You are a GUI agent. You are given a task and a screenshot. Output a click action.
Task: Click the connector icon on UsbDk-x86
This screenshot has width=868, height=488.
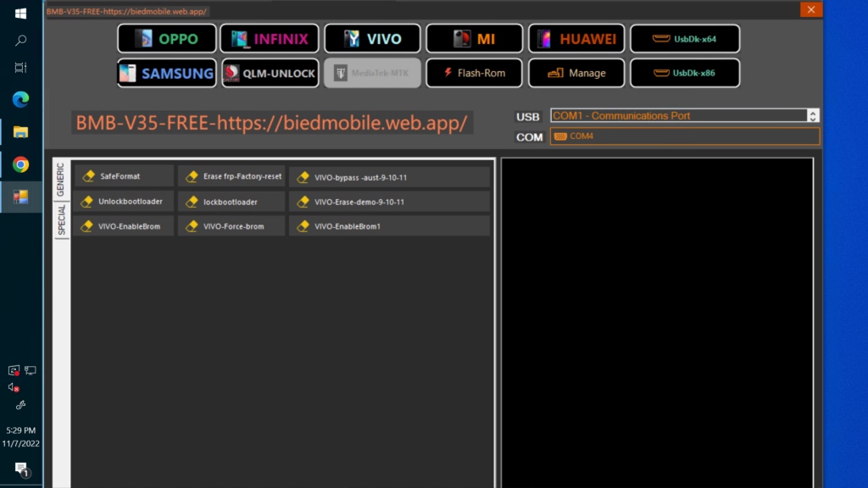(661, 73)
